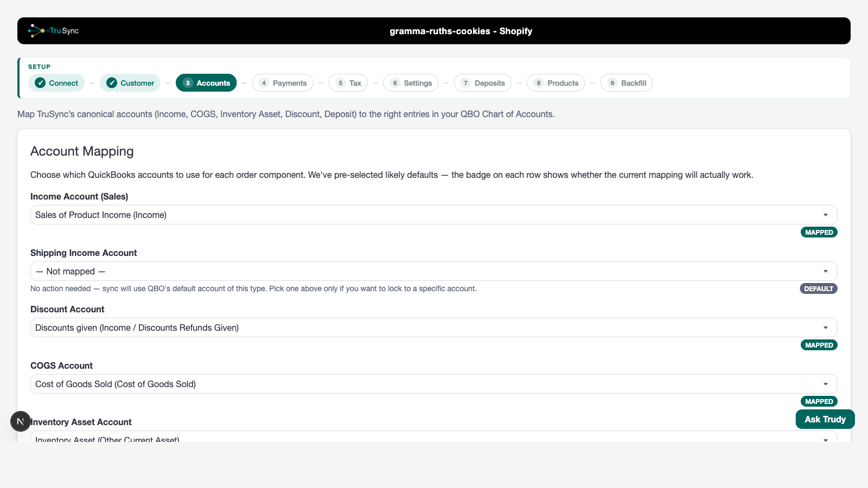Click the MAPPED badge under COGS Account
This screenshot has width=868, height=488.
tap(819, 401)
